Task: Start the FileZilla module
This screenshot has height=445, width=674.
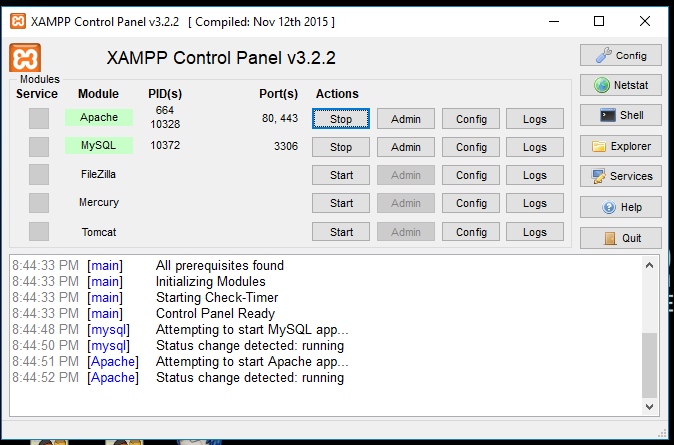Action: pos(341,175)
